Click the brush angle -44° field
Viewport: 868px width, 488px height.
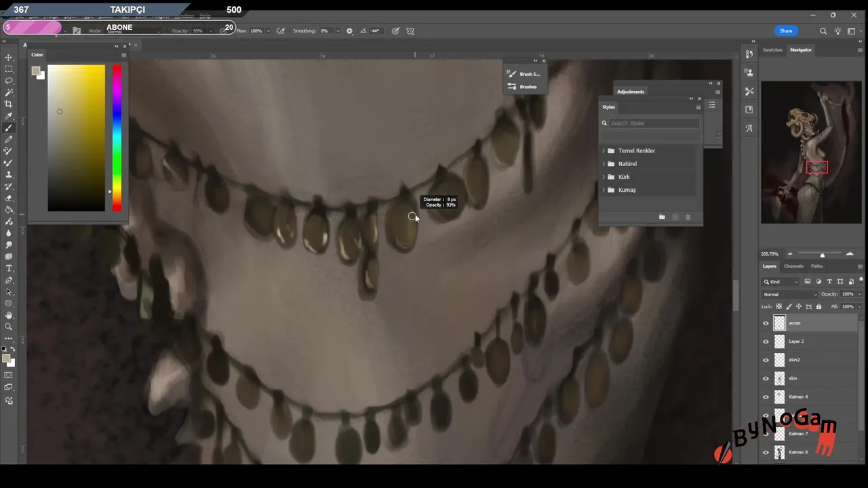coord(375,31)
